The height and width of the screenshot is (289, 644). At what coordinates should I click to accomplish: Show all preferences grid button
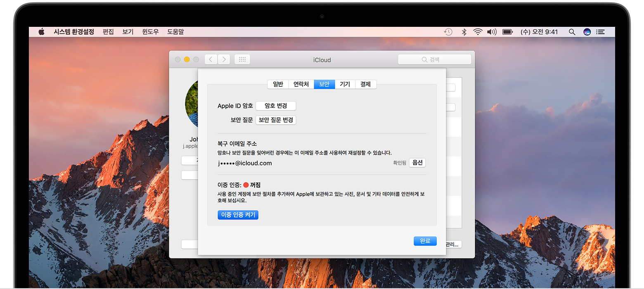pyautogui.click(x=242, y=59)
